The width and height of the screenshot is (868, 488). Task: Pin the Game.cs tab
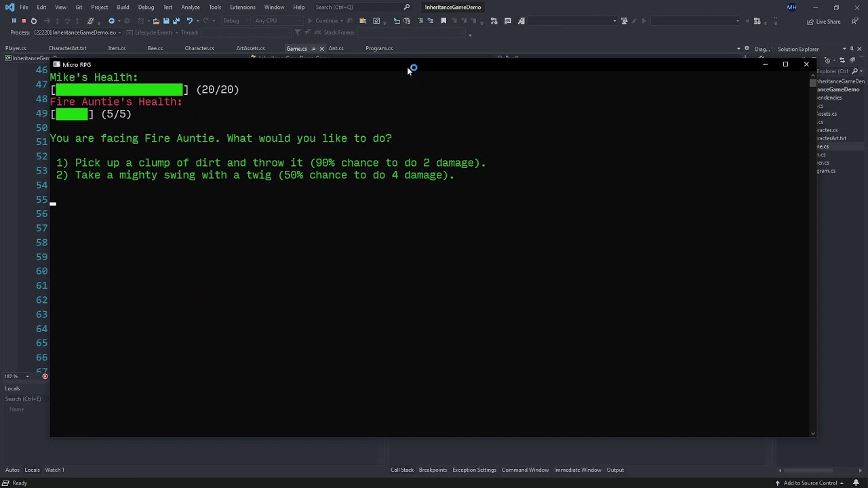(x=313, y=49)
